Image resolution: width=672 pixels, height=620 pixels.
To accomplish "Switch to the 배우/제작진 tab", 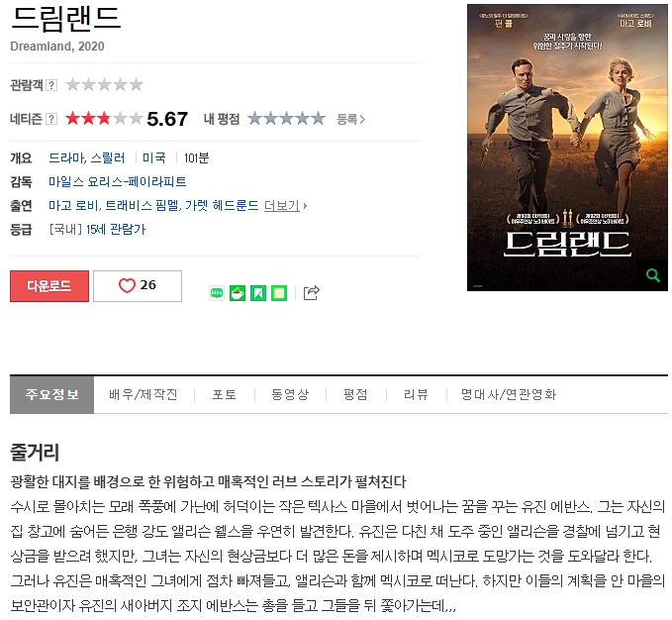I will pyautogui.click(x=144, y=394).
